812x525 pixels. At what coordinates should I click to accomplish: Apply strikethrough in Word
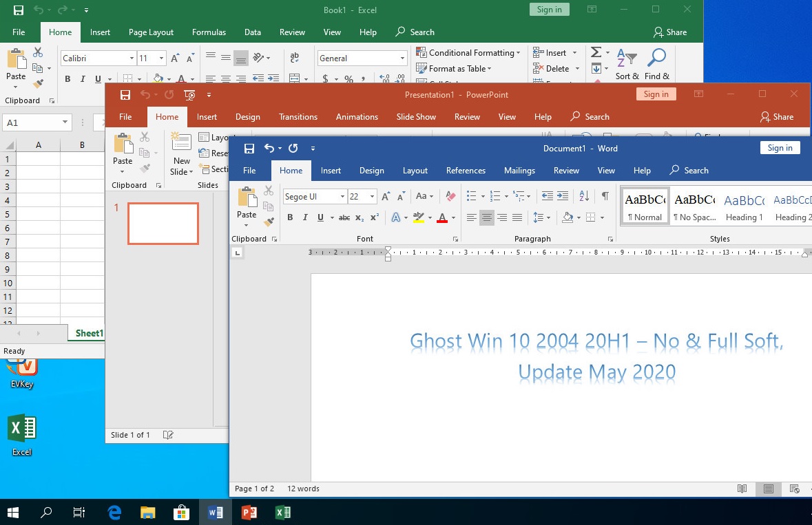(x=344, y=217)
